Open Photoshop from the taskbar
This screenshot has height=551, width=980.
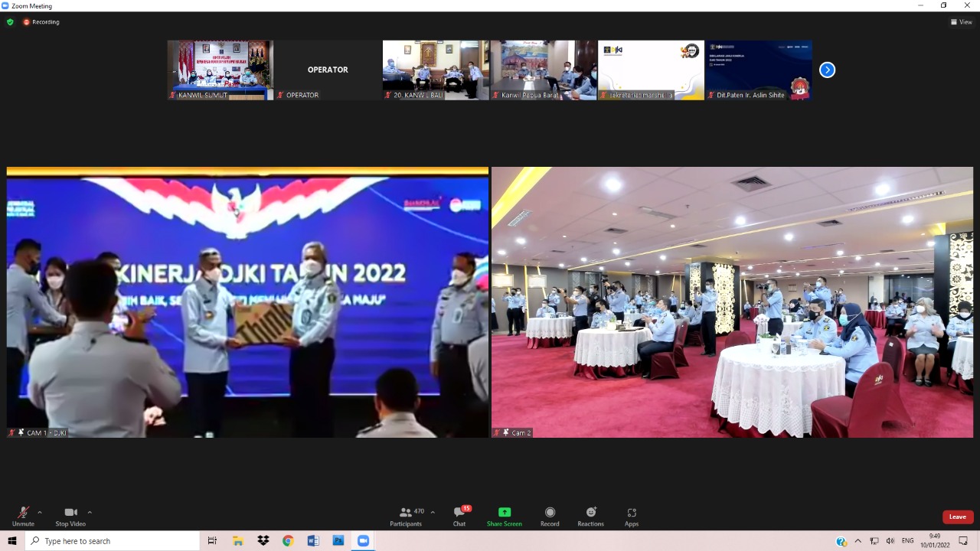point(338,541)
